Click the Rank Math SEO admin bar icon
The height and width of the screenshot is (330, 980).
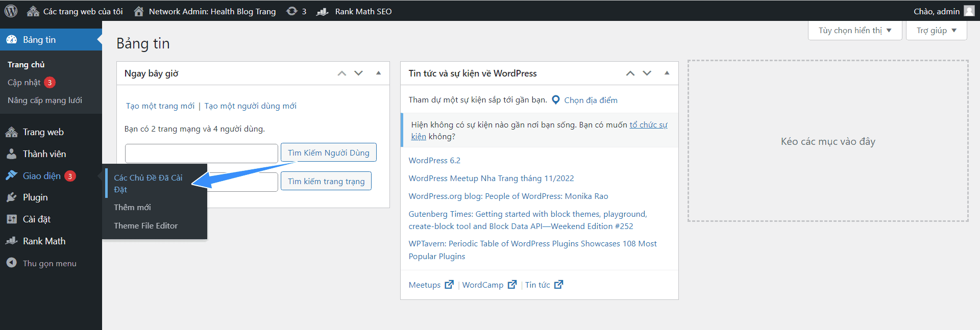coord(322,11)
